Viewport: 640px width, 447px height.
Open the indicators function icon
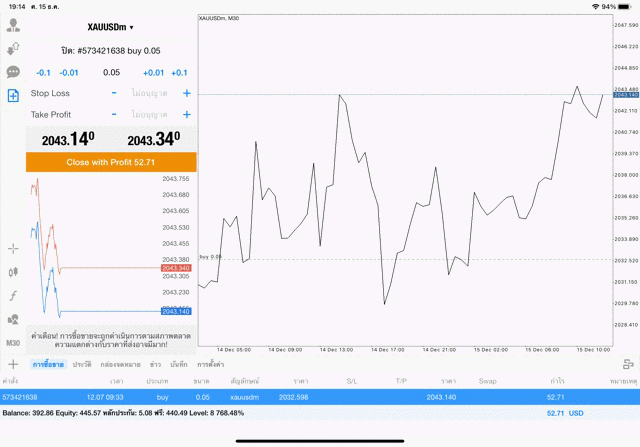coord(13,295)
